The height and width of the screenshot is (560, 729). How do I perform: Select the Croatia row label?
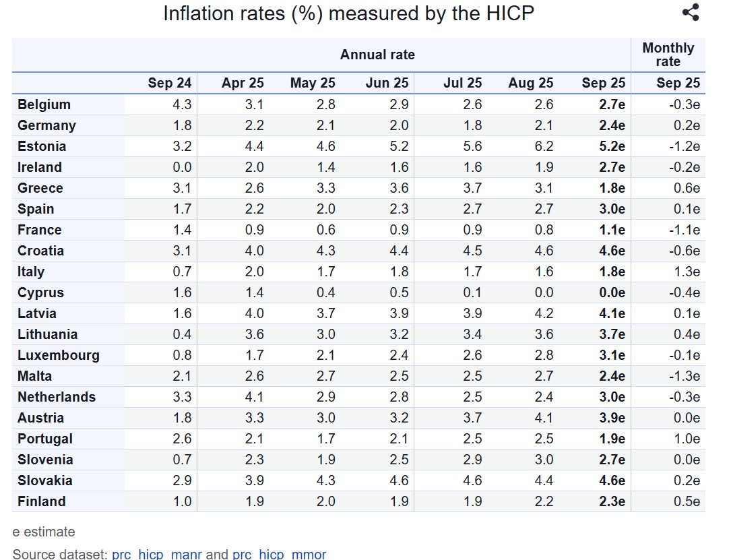(x=41, y=251)
